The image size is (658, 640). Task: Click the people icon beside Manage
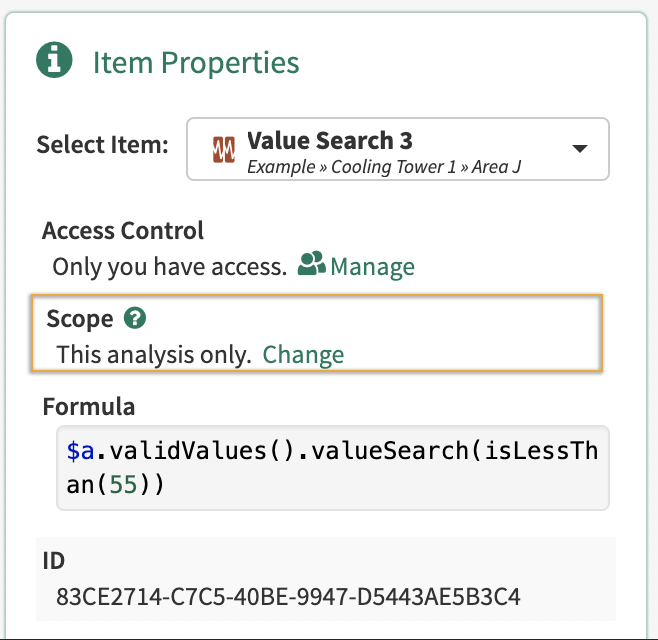[x=312, y=265]
